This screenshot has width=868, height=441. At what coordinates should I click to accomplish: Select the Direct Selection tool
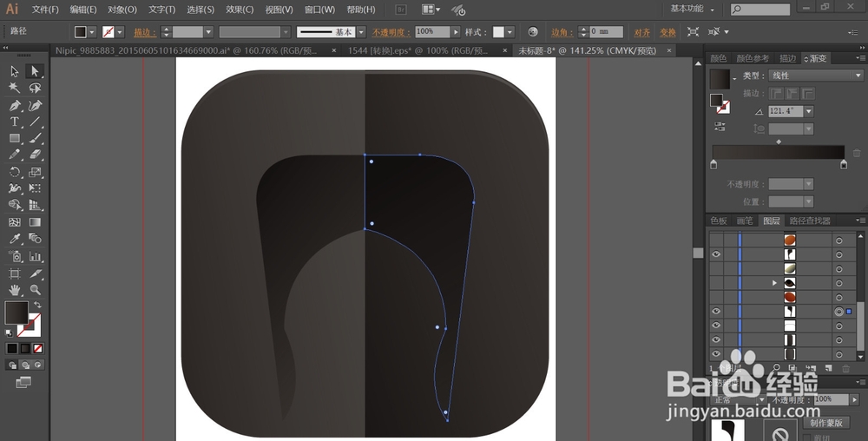tap(35, 71)
